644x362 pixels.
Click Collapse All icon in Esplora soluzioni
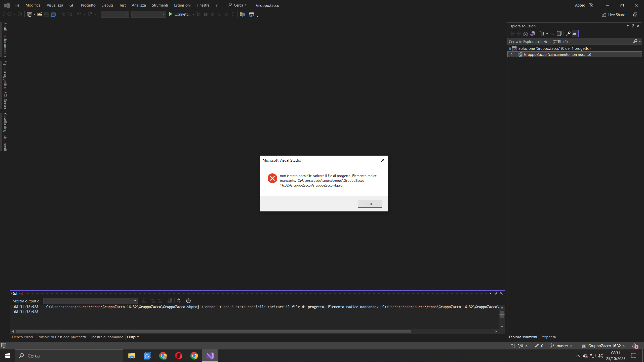click(x=559, y=33)
